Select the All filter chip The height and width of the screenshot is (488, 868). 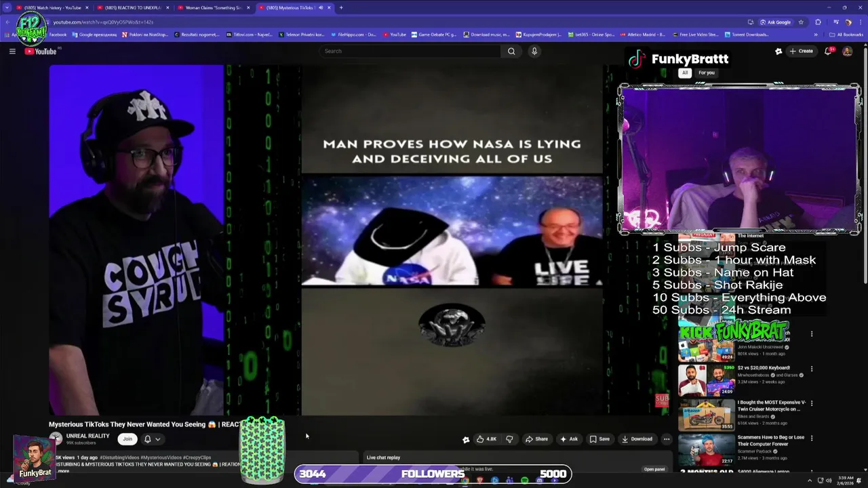pyautogui.click(x=685, y=73)
